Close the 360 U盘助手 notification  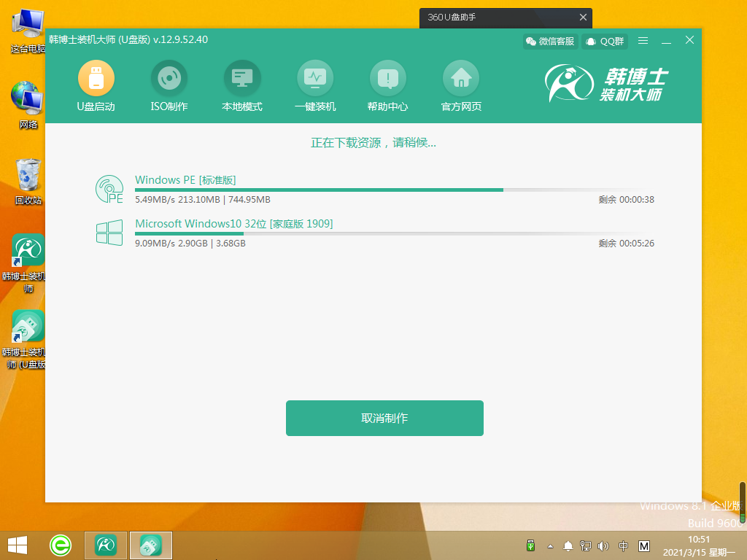(583, 17)
